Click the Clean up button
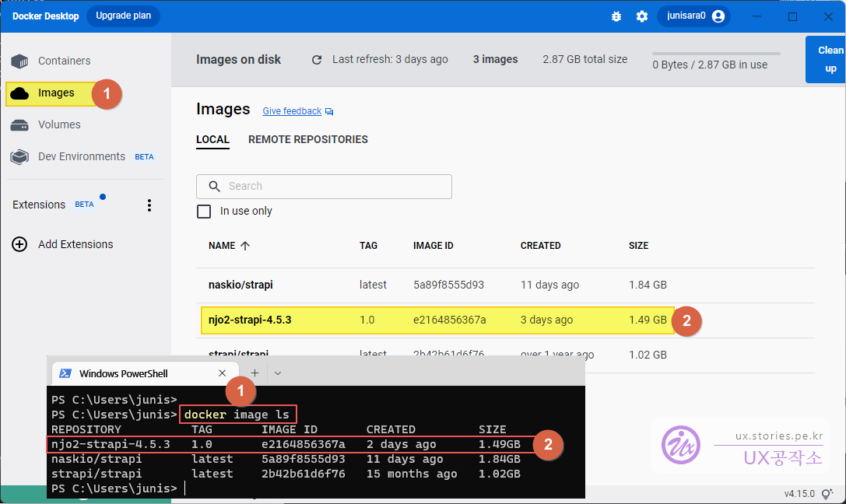 click(x=826, y=59)
